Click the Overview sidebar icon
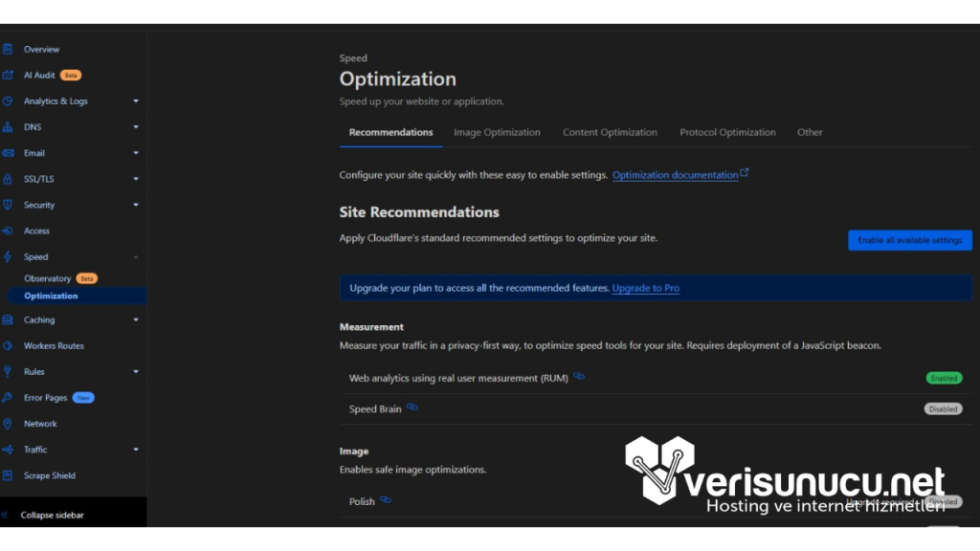The image size is (980, 551). (8, 49)
